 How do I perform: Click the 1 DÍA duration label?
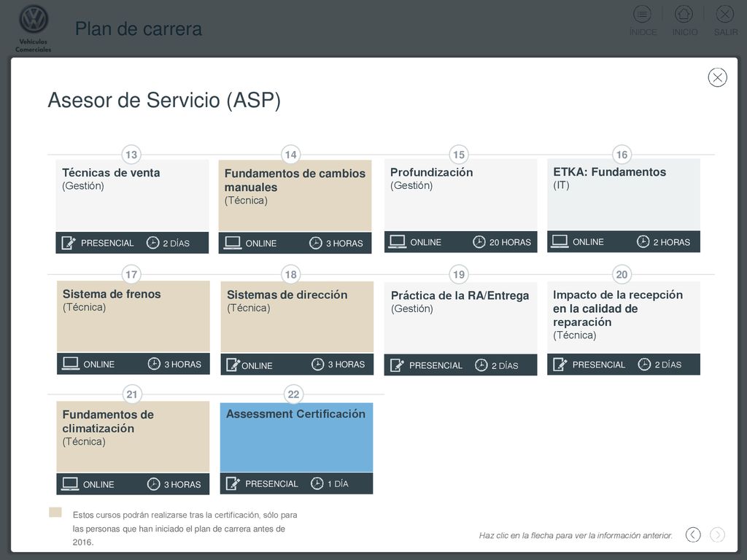point(338,484)
